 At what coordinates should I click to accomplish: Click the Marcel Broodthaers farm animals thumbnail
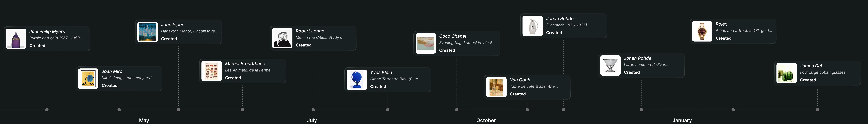[x=212, y=71]
